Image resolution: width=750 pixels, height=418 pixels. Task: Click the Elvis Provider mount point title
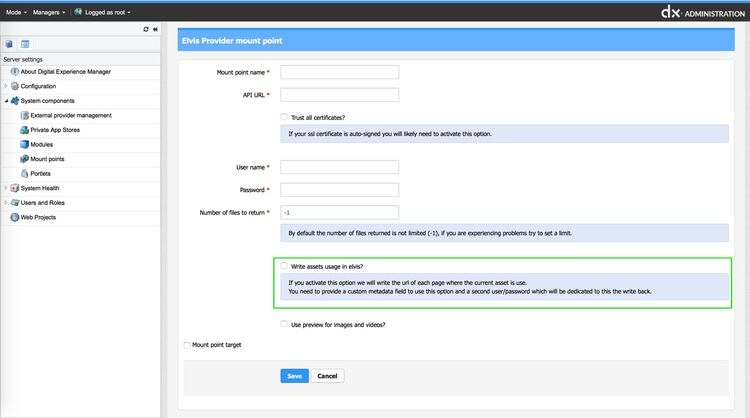(x=232, y=41)
